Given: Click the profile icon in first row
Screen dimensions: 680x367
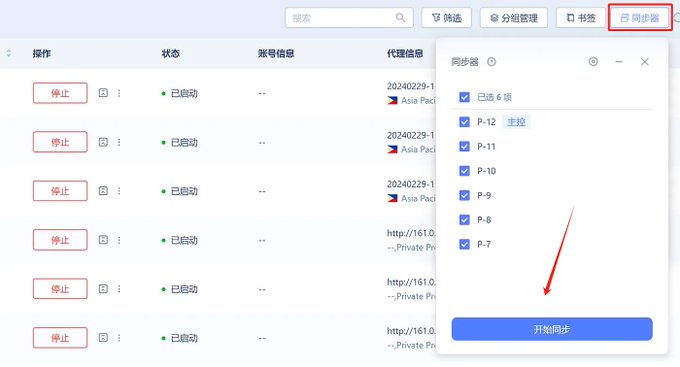Looking at the screenshot, I should (103, 93).
